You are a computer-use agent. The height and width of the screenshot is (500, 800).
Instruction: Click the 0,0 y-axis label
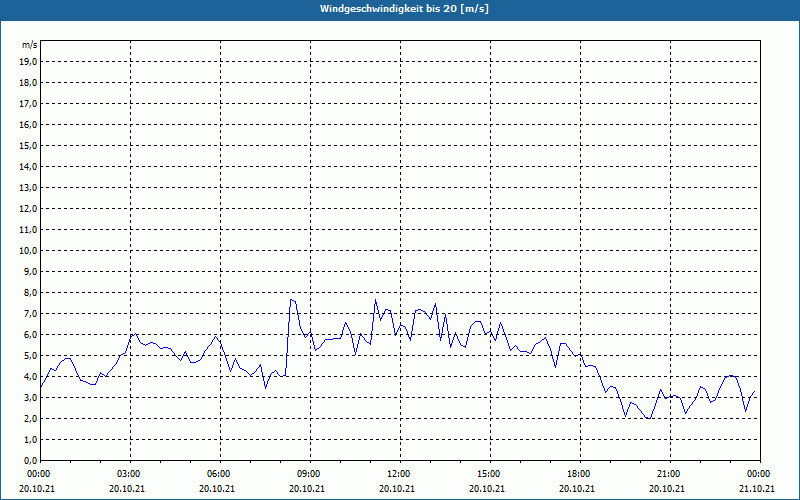tap(30, 460)
